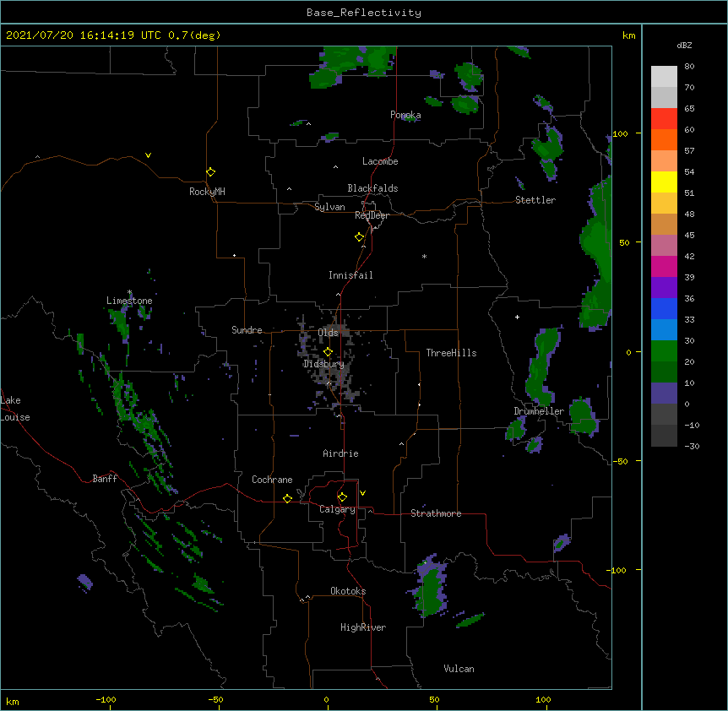Pick the magenta 42-39 dBZ legend color

(664, 266)
